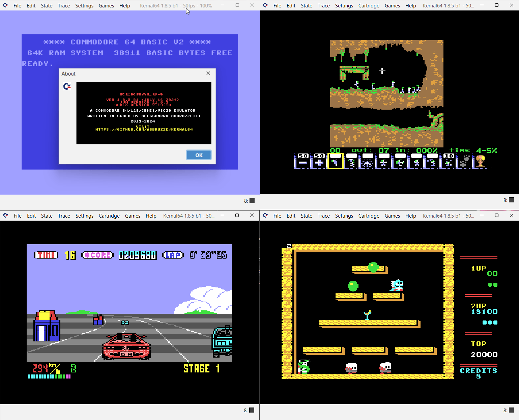Click the cocktail glass item in Bubble Bobble
The image size is (519, 420).
pyautogui.click(x=367, y=315)
